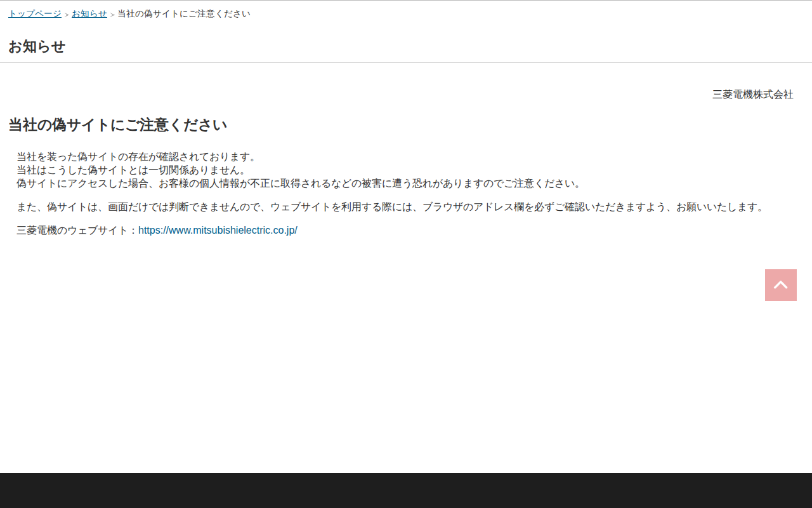
Task: Click the bold heading 当社の偽サイトにご注意ください
Action: point(117,125)
